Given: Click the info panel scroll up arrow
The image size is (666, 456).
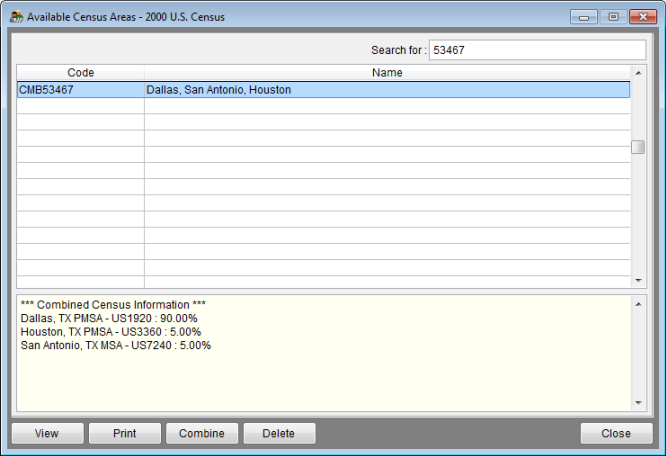Looking at the screenshot, I should (x=638, y=304).
